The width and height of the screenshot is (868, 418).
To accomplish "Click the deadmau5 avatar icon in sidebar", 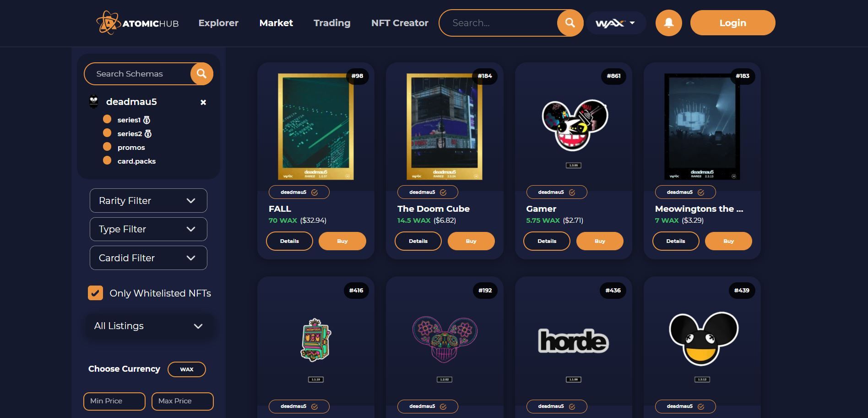I will [94, 102].
